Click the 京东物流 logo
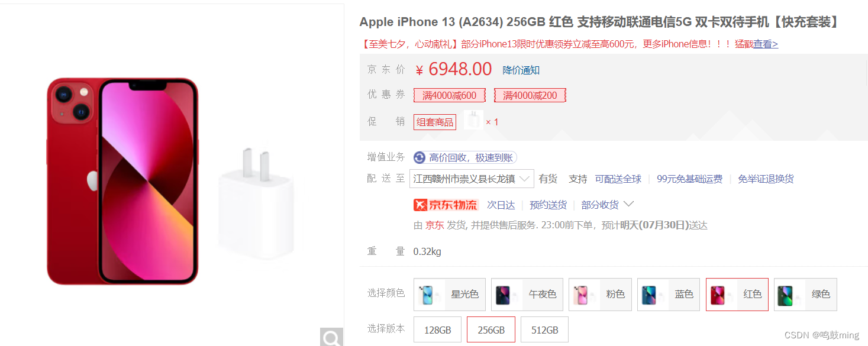The width and height of the screenshot is (868, 346). [446, 205]
